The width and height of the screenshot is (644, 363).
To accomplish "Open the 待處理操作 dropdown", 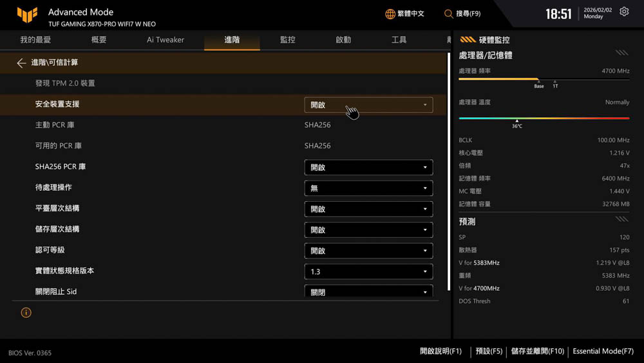I will click(368, 188).
